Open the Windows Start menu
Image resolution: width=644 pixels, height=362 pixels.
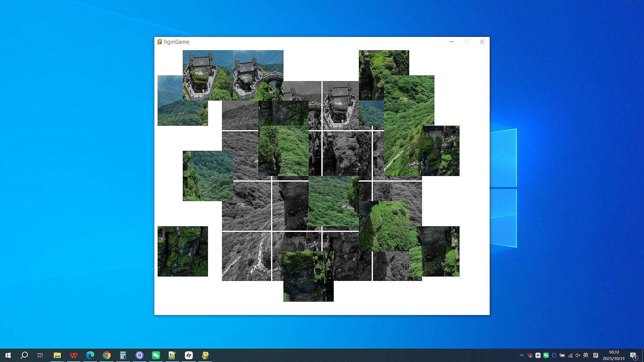tap(8, 355)
